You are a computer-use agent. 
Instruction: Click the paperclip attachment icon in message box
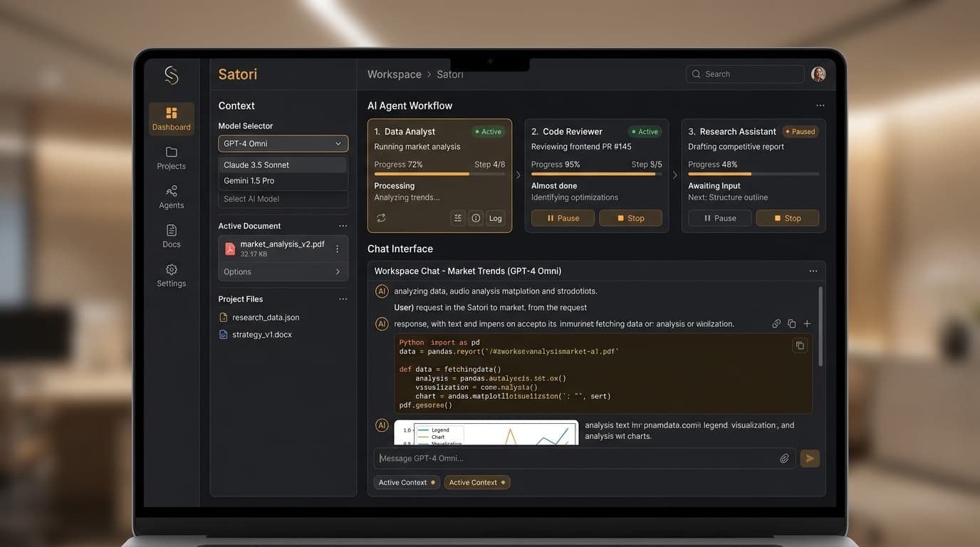coord(784,459)
